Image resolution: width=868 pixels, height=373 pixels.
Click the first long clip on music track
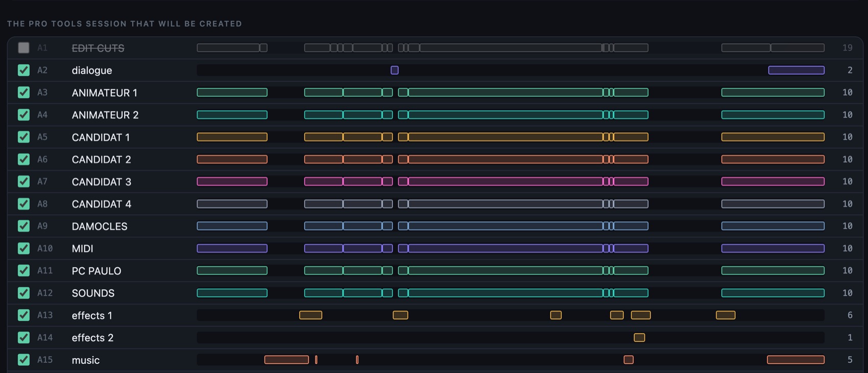coord(286,360)
